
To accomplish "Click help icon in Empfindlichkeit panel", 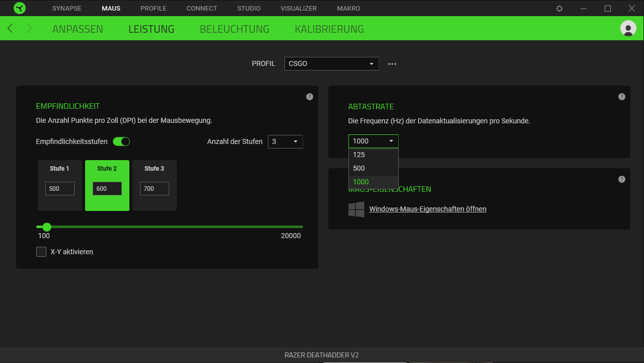I will tap(310, 97).
